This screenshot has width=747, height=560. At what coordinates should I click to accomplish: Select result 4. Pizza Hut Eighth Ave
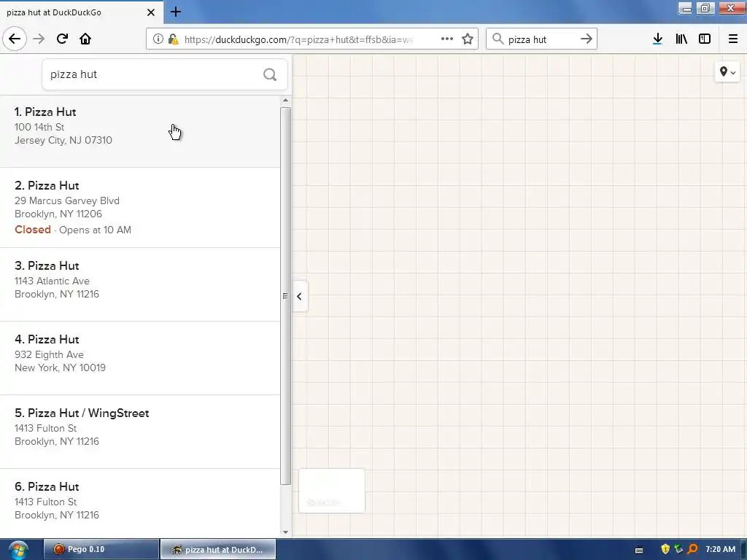[x=140, y=358]
